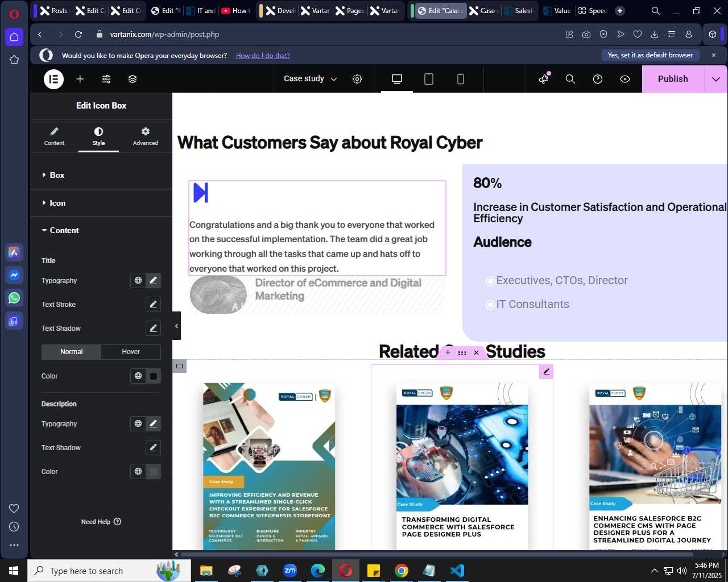Image resolution: width=728 pixels, height=582 pixels.
Task: Open Title Typography edit pencil
Action: click(153, 281)
